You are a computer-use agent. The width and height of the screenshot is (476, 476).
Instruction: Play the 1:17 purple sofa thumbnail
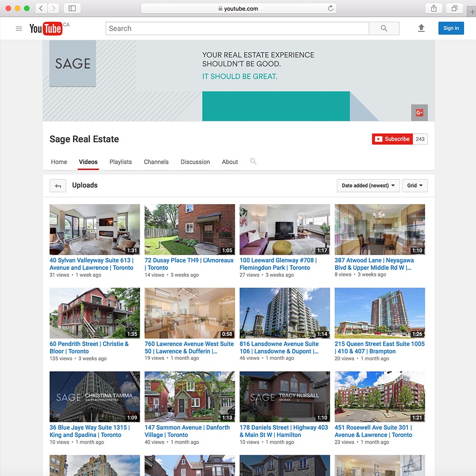point(285,229)
